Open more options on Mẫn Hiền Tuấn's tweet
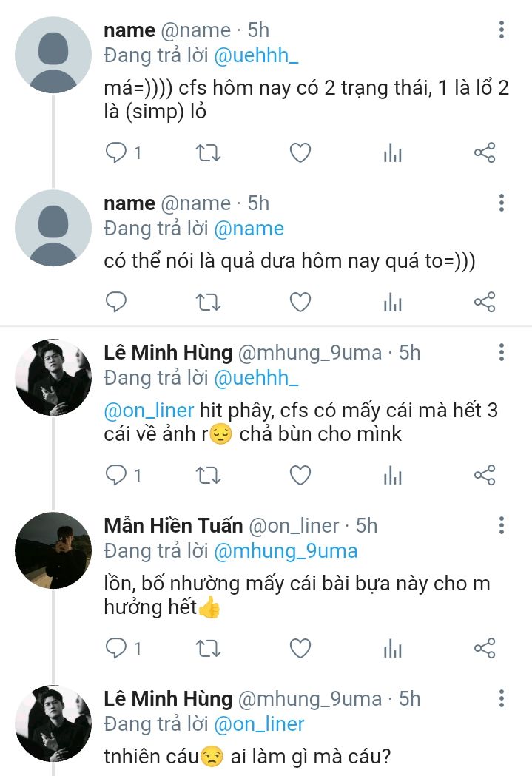532x776 pixels. pyautogui.click(x=502, y=526)
